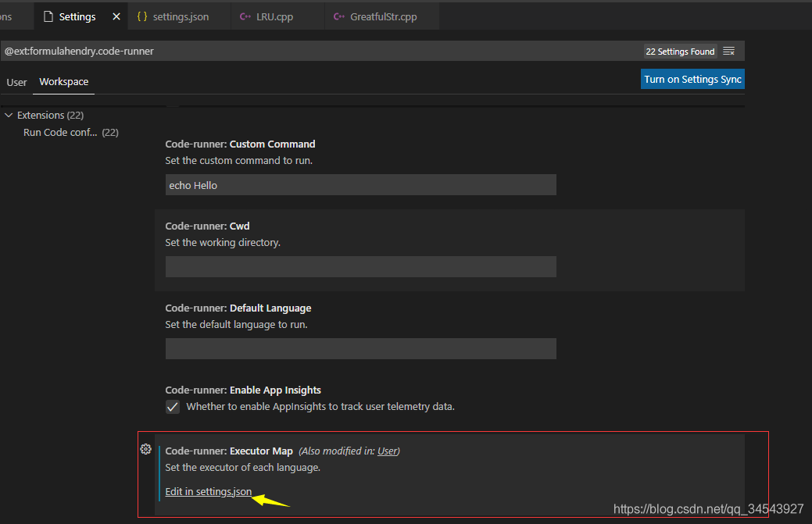This screenshot has height=524, width=812.
Task: Toggle Enable App Insights checkbox
Action: [173, 407]
